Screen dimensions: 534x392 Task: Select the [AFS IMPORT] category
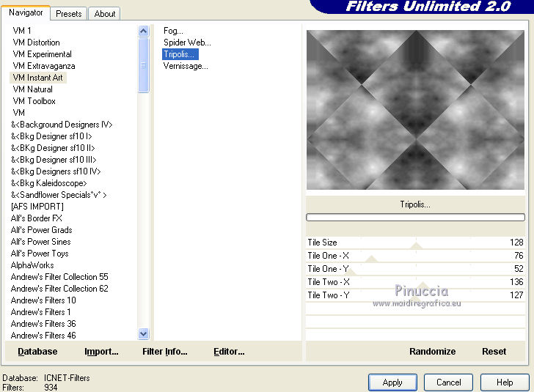click(x=37, y=207)
